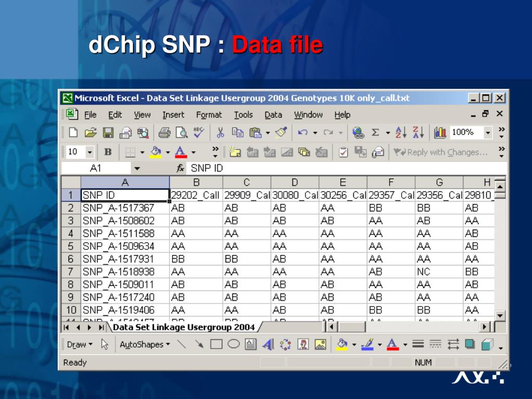Insert Clip Art from the Drawing toolbar
Viewport: 532px width, 399px height.
click(303, 344)
